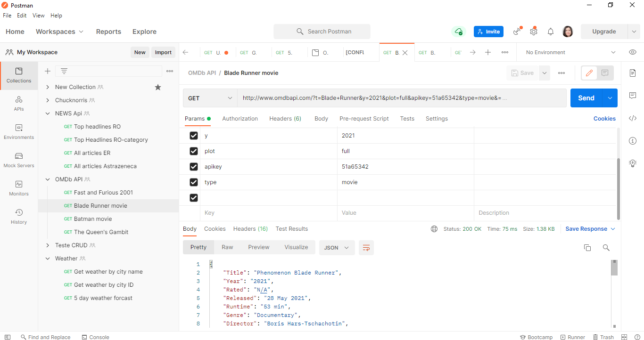Viewport: 644px width, 340px height.
Task: Open the File menu
Action: pos(7,16)
